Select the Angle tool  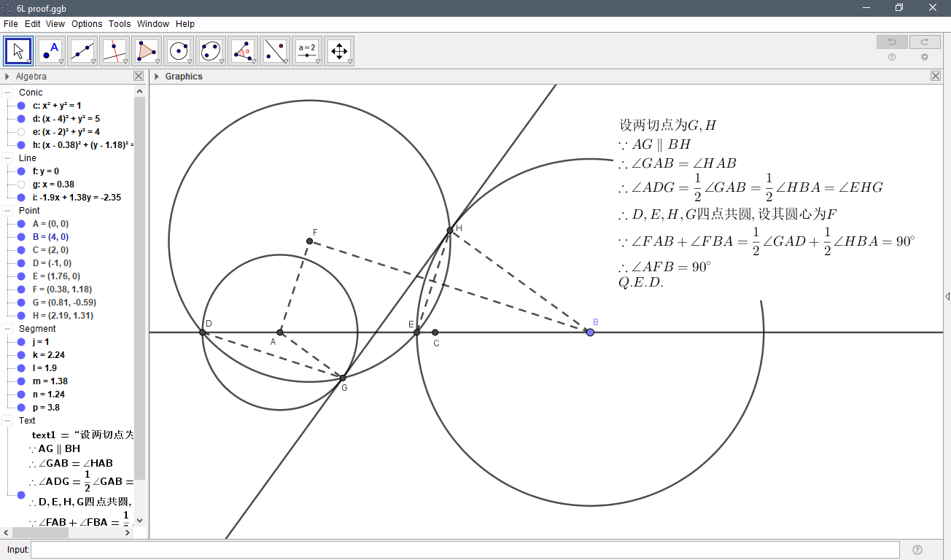[243, 50]
